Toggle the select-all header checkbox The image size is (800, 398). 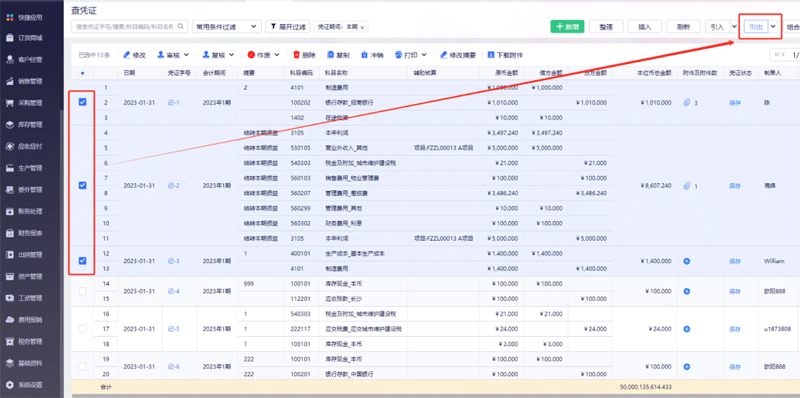(x=82, y=73)
